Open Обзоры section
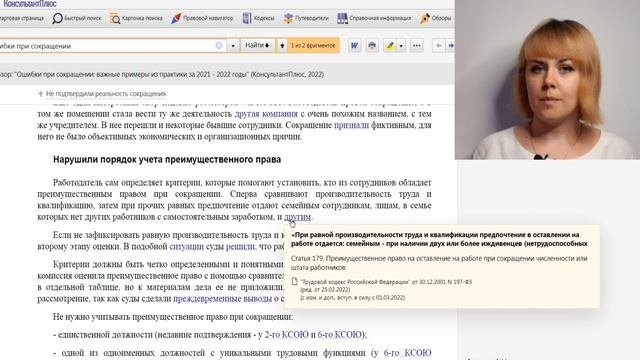 click(436, 18)
